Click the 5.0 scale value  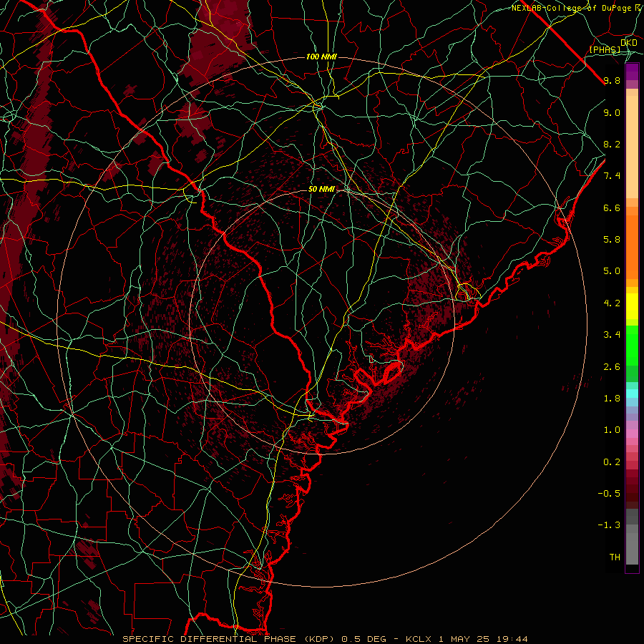(612, 271)
